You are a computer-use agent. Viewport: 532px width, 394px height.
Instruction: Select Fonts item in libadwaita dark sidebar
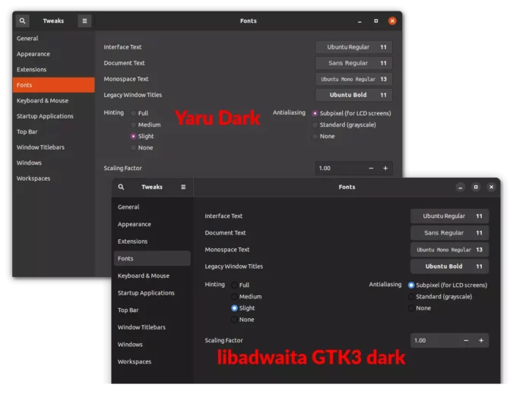(152, 258)
